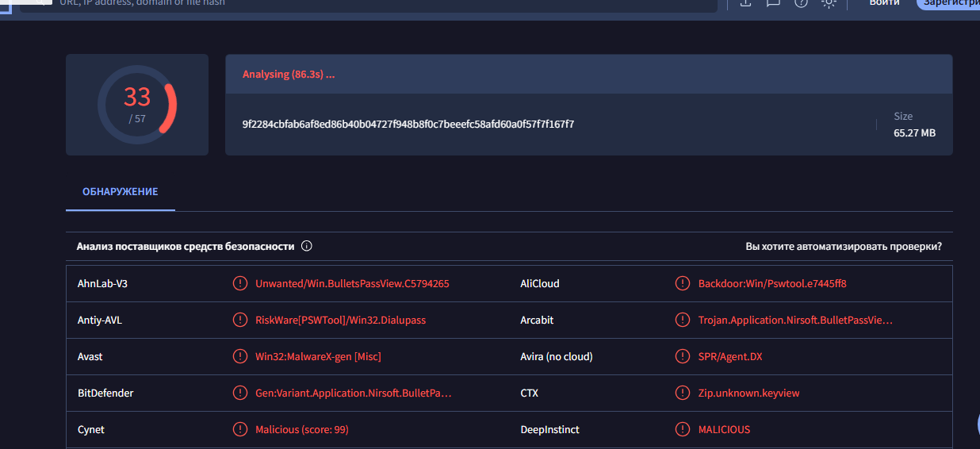Viewport: 980px width, 449px height.
Task: Select the Trojan.Application.Nirsoft.BulletPassVie… result
Action: tap(795, 320)
